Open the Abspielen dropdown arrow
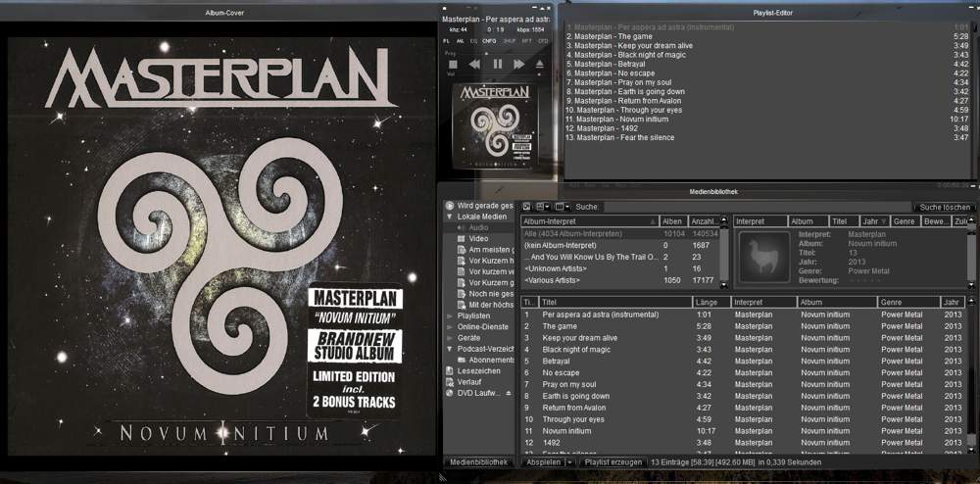 569,461
